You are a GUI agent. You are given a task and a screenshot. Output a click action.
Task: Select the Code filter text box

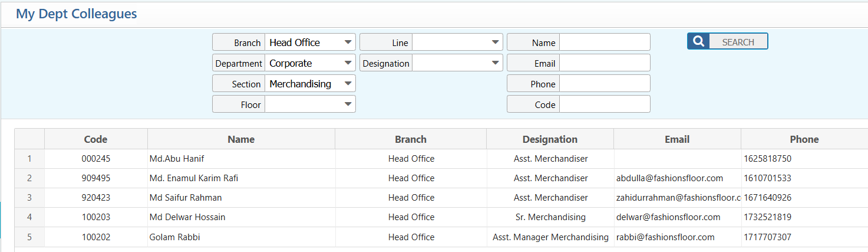tap(605, 104)
